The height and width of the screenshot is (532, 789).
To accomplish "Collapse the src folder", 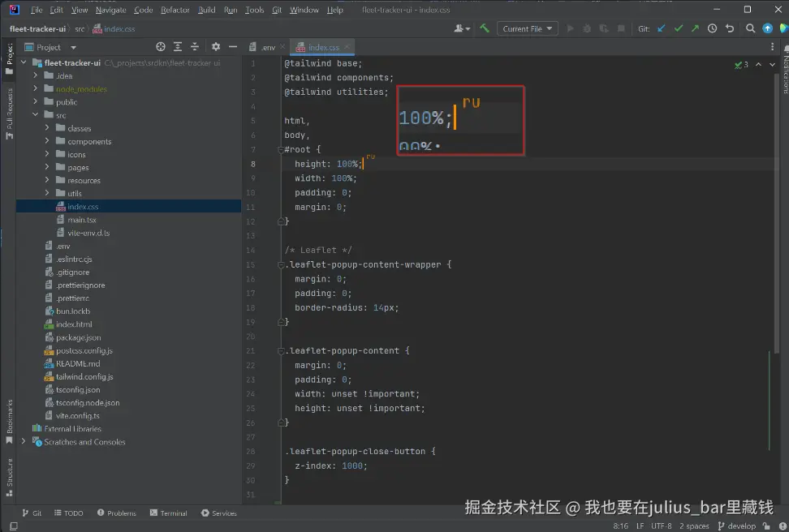I will 35,114.
